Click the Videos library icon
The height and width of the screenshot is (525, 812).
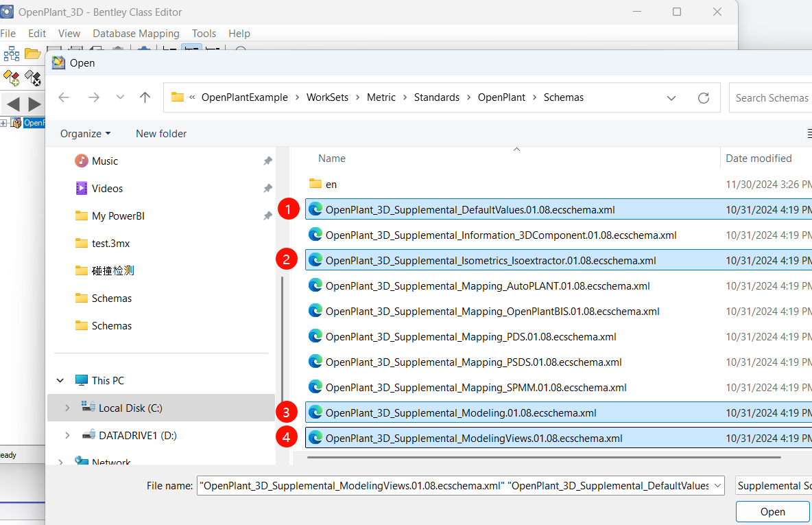[82, 188]
